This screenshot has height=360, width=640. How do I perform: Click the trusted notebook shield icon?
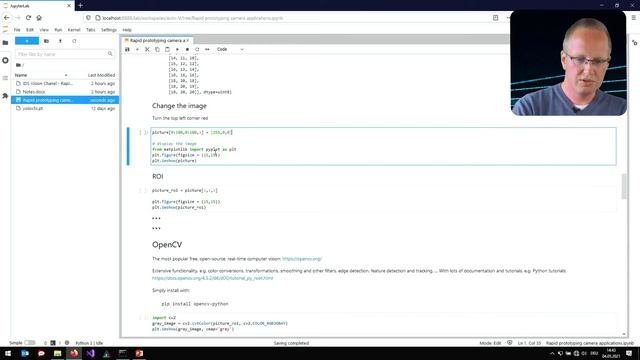click(x=509, y=343)
